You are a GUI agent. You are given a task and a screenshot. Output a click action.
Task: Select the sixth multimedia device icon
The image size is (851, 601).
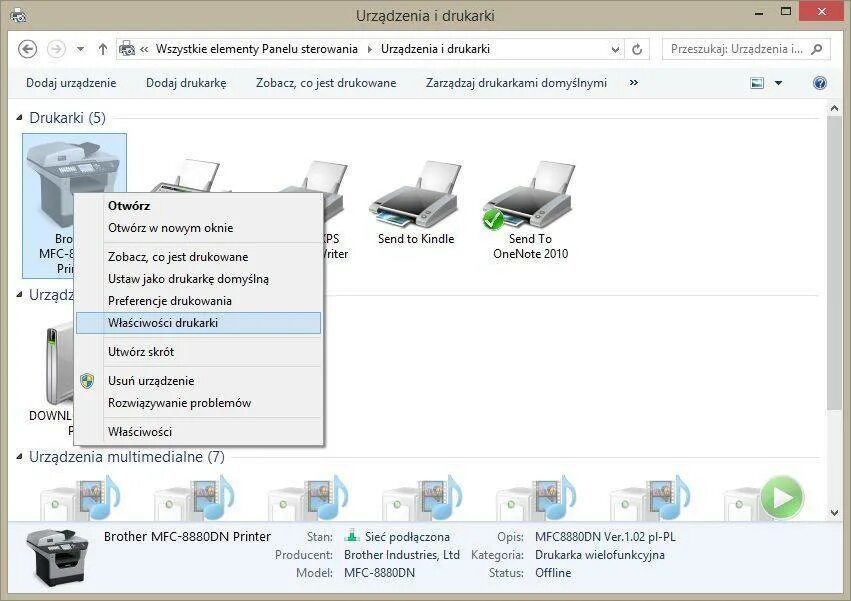[650, 497]
